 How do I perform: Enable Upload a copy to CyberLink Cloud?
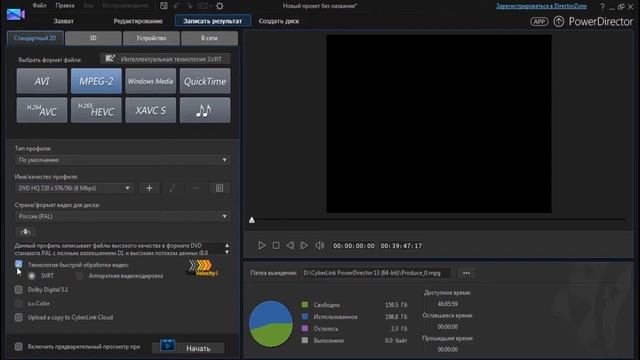click(19, 317)
